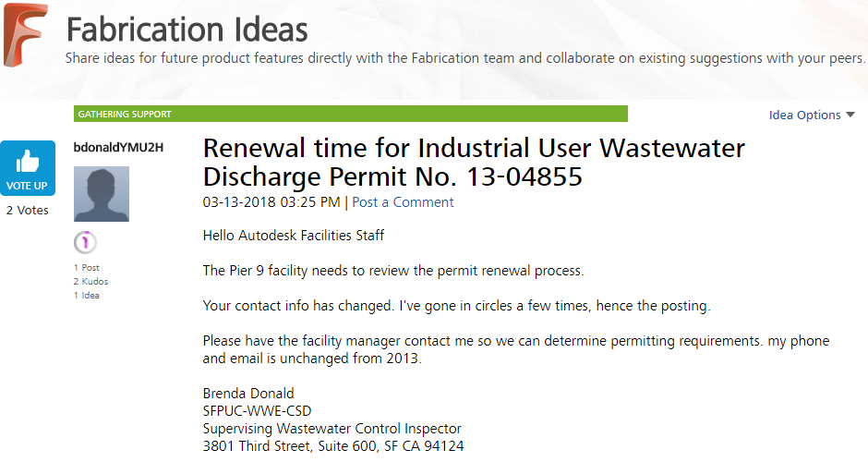Click the 1 Post stat
Image resolution: width=868 pixels, height=462 pixels.
87,268
